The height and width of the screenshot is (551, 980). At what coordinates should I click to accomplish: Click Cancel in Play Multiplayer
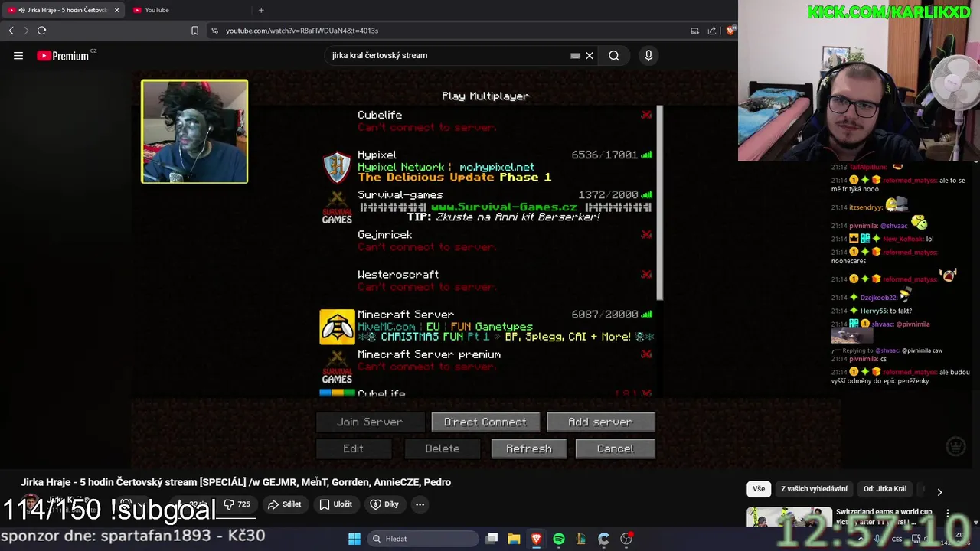(615, 448)
